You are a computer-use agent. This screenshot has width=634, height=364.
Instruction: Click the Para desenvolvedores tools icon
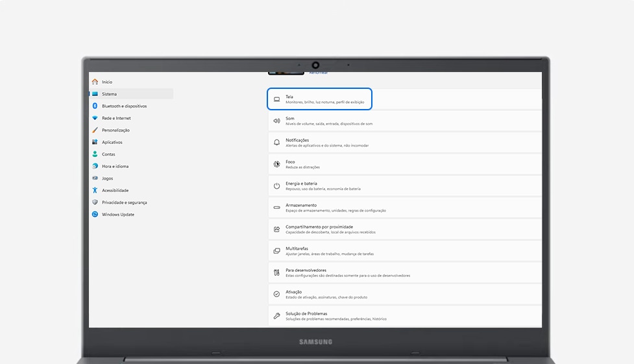pos(276,273)
